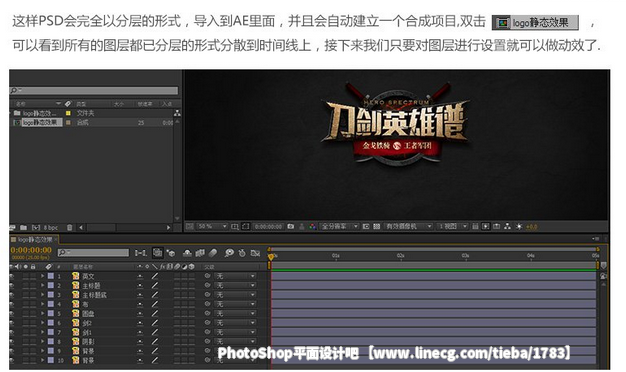Expand layer 2 主标题 properties triangle
The image size is (626, 372).
tap(43, 285)
